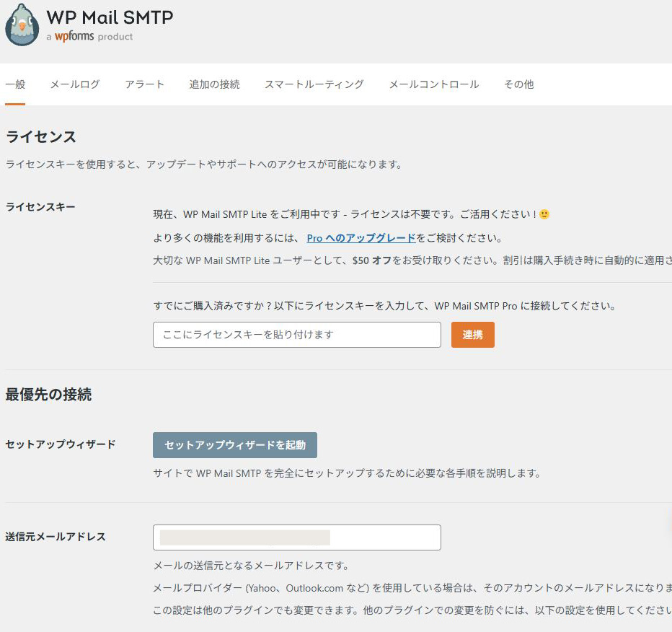Click the license key input field
This screenshot has height=632, width=672.
coord(297,335)
